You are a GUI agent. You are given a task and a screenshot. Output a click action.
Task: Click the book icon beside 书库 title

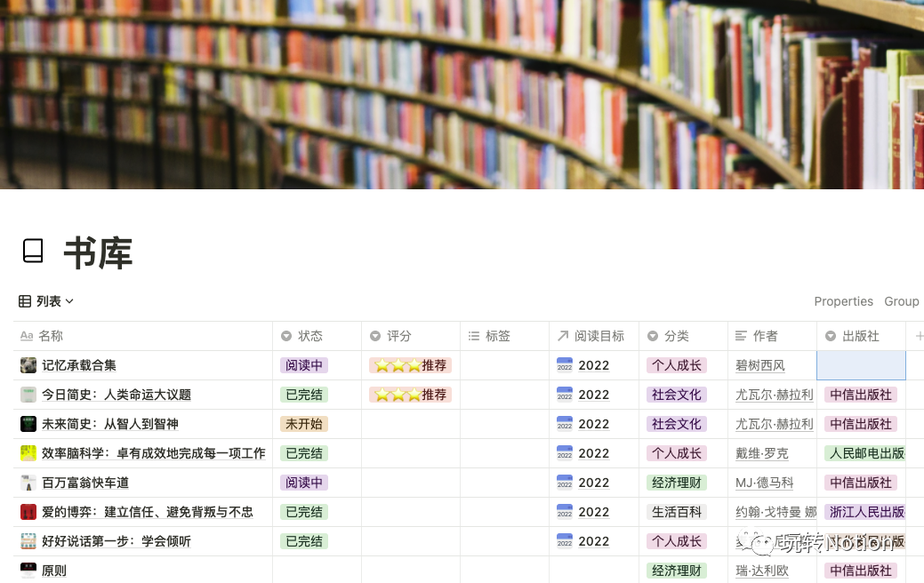[33, 252]
